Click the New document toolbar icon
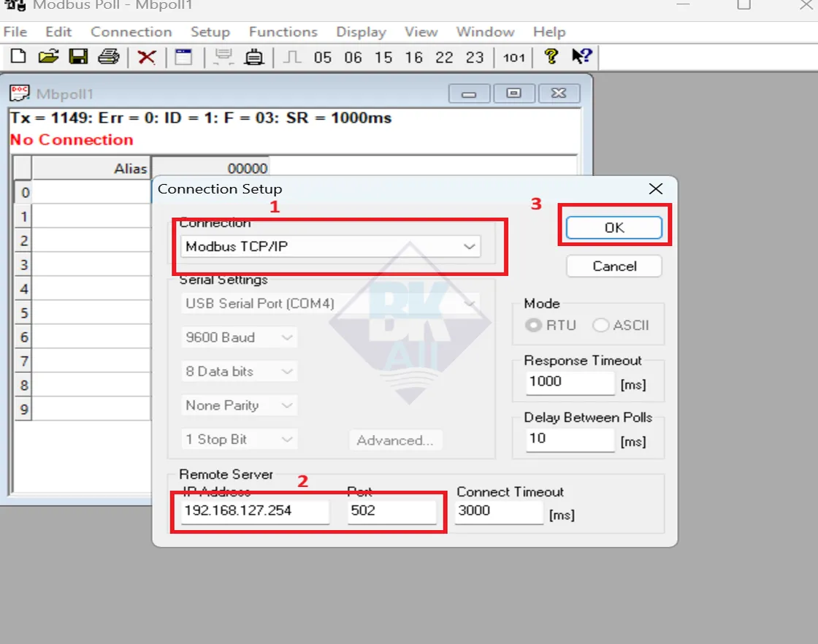The height and width of the screenshot is (644, 818). 18,57
